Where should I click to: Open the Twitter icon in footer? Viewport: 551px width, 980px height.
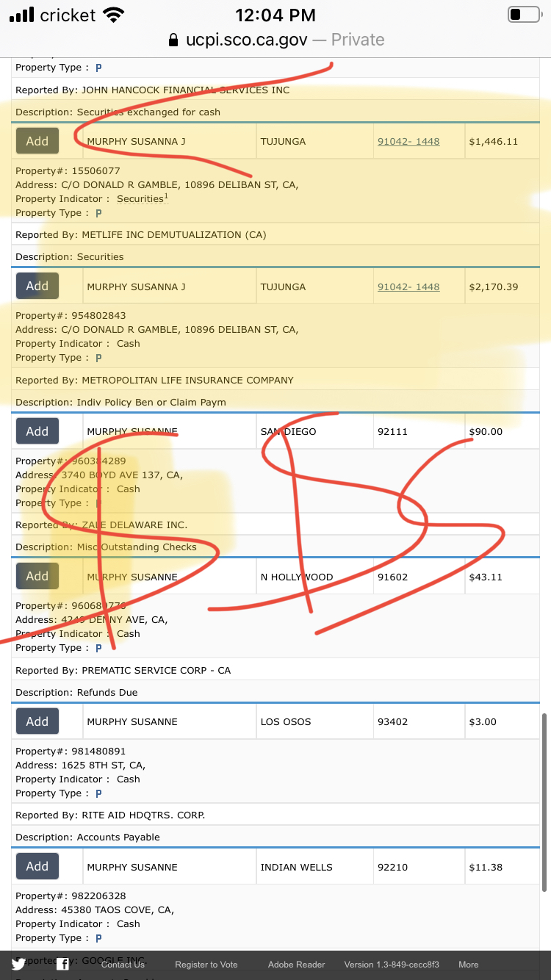click(x=18, y=965)
